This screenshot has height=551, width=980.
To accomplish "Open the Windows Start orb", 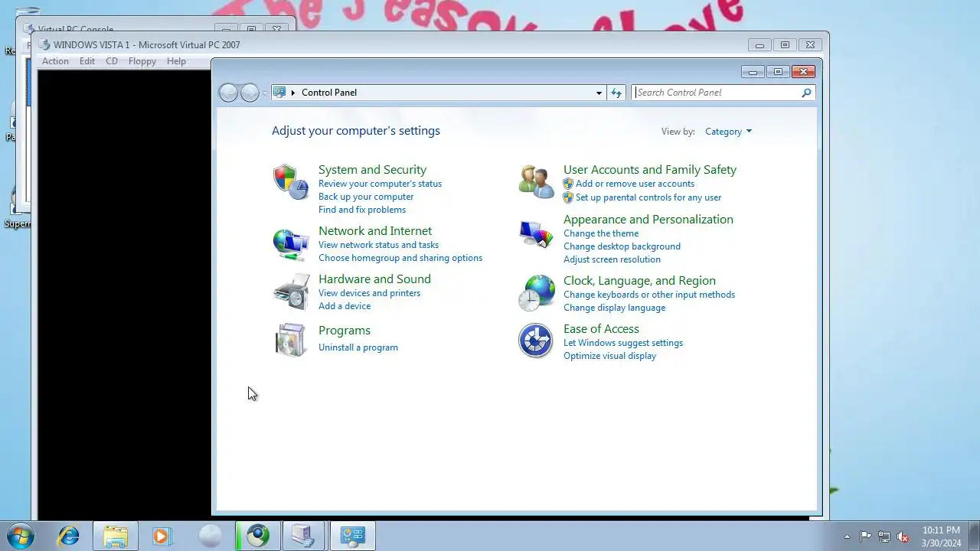I will pyautogui.click(x=19, y=536).
